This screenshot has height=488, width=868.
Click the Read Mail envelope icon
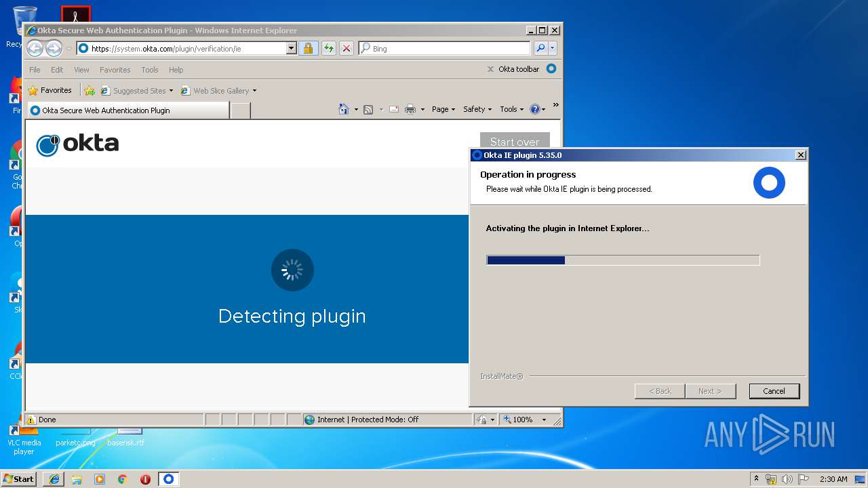point(394,109)
